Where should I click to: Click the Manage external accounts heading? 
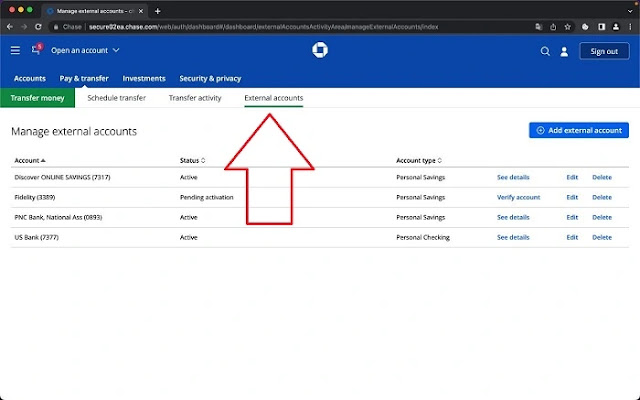pyautogui.click(x=74, y=131)
